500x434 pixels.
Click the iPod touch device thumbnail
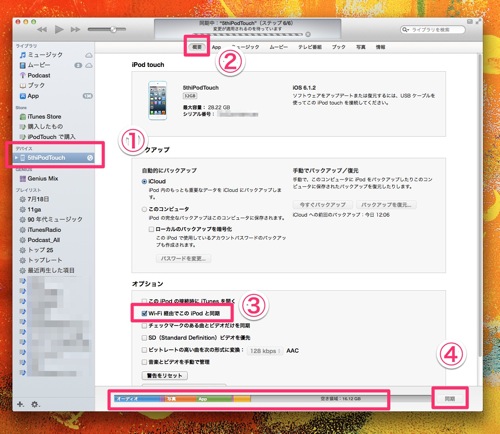pos(158,100)
